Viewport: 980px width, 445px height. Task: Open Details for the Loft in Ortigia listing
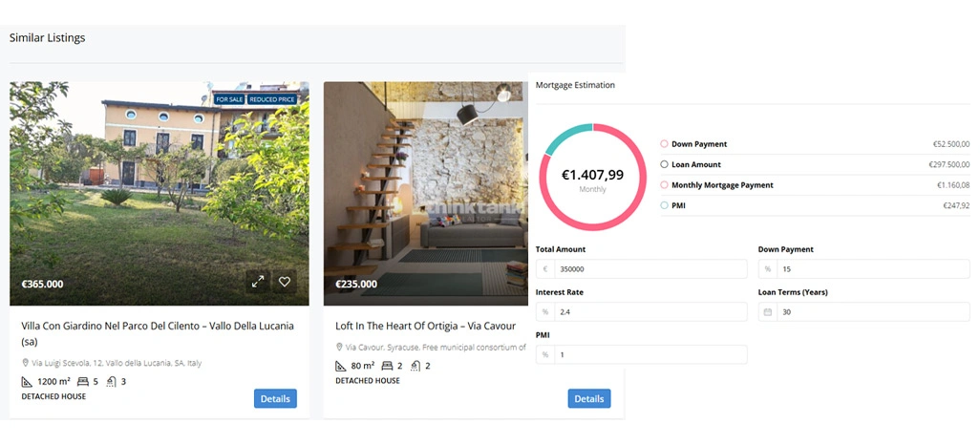(x=588, y=399)
